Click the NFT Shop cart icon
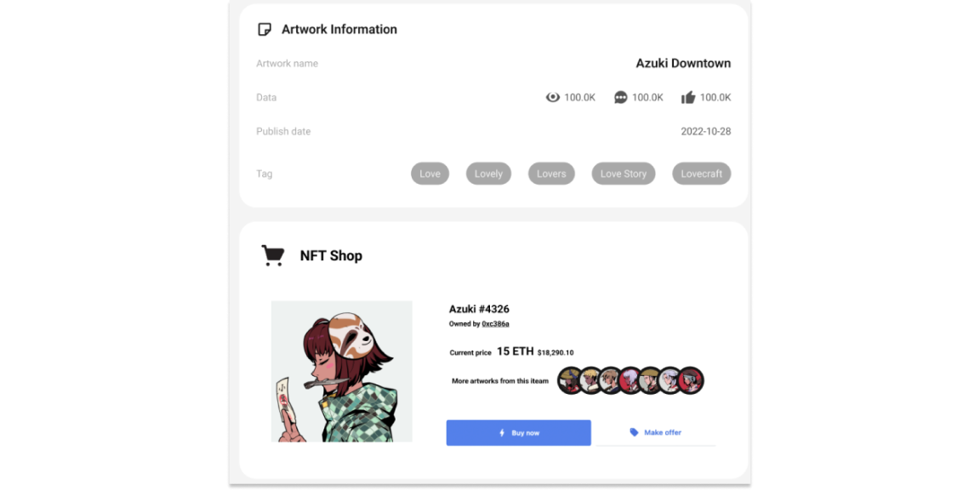 coord(272,255)
